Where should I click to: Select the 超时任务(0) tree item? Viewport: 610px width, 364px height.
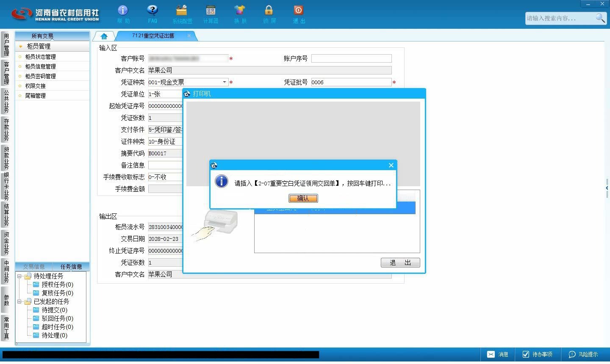(57, 327)
